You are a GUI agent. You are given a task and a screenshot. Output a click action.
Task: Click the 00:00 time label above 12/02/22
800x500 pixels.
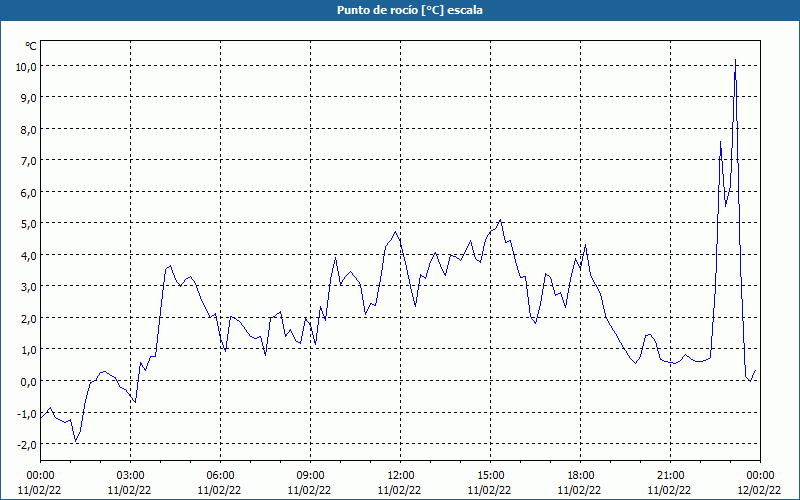point(760,476)
